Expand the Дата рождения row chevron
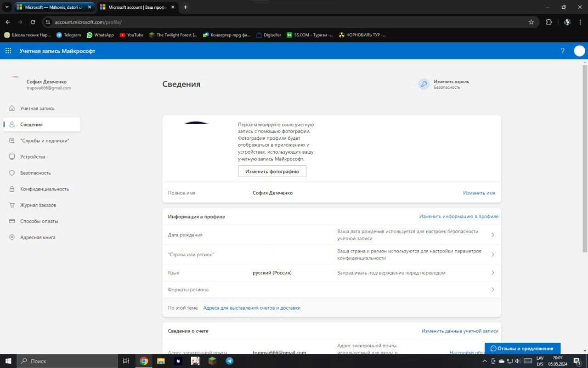This screenshot has width=588, height=368. [x=492, y=235]
